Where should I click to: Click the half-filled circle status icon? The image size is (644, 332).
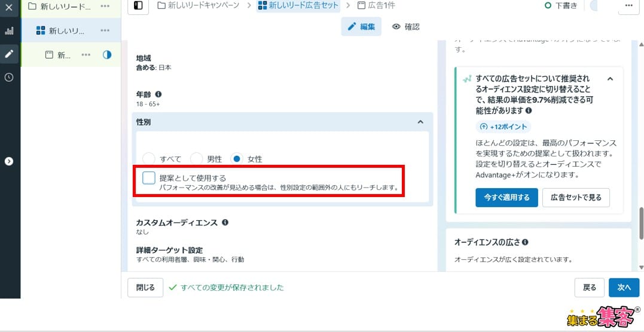click(x=107, y=55)
